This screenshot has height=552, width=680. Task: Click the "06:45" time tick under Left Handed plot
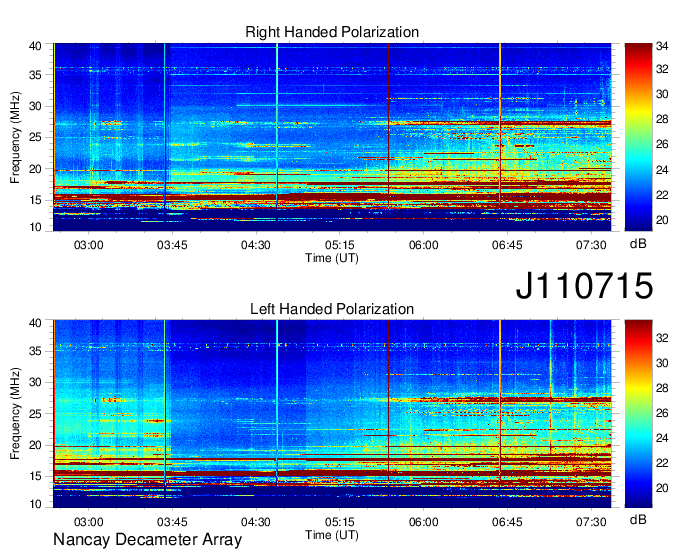(x=507, y=522)
